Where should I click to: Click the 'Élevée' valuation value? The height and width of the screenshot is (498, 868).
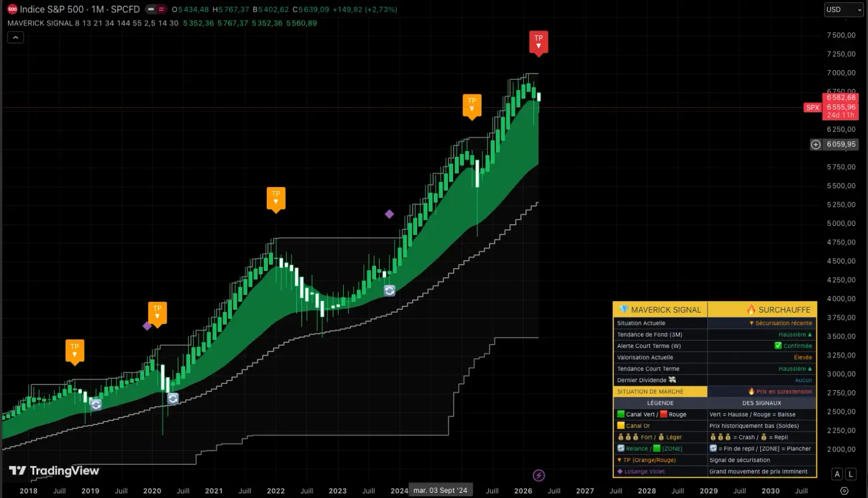coord(803,357)
